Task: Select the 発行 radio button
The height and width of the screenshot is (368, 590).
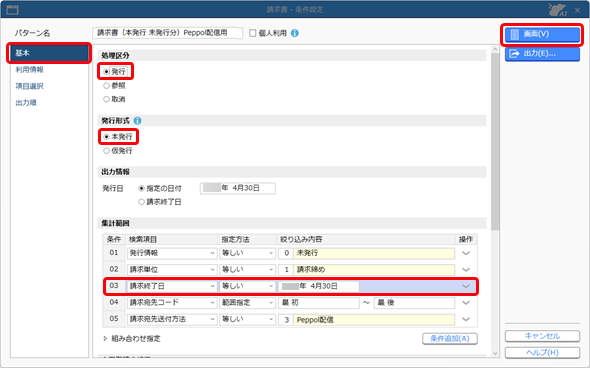Action: click(x=106, y=71)
